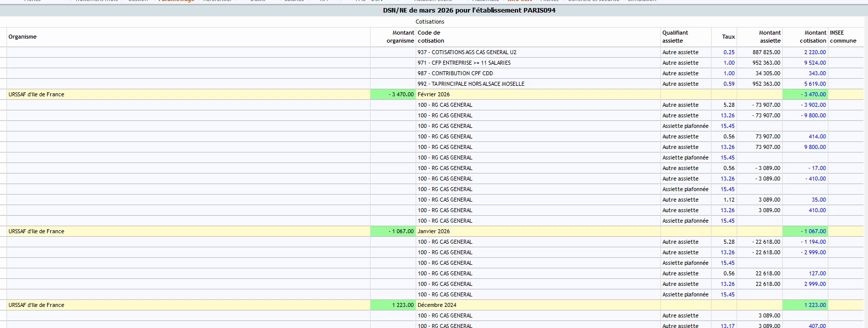Select the 887 825.00 Montant assiette cell
868x328 pixels.
pos(766,52)
